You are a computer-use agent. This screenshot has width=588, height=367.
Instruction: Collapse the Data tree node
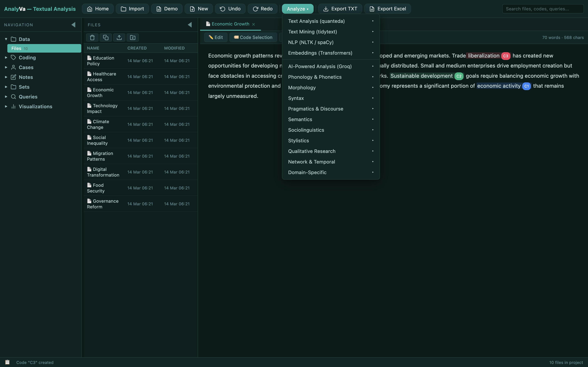coord(6,39)
